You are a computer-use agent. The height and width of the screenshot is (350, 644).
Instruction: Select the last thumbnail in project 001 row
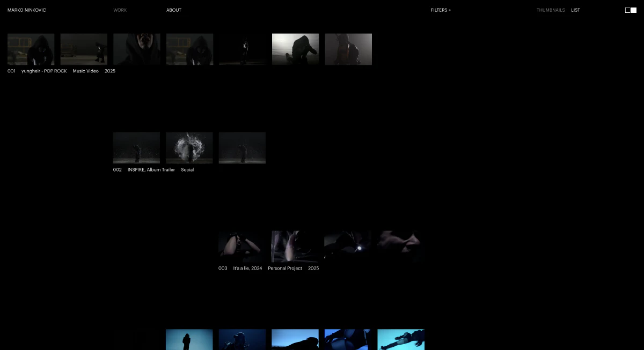coord(348,49)
